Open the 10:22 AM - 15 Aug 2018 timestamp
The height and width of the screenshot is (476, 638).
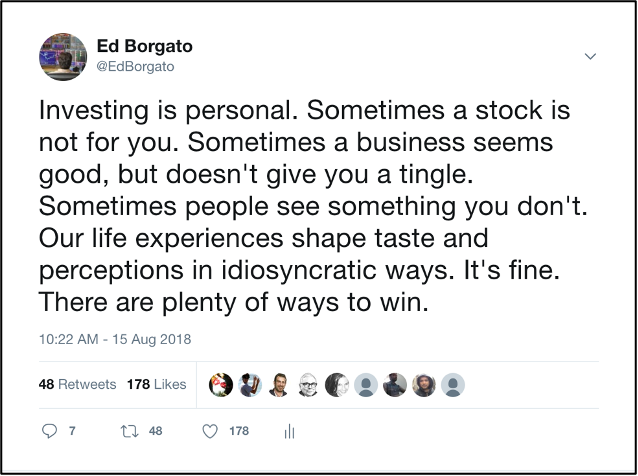[115, 339]
